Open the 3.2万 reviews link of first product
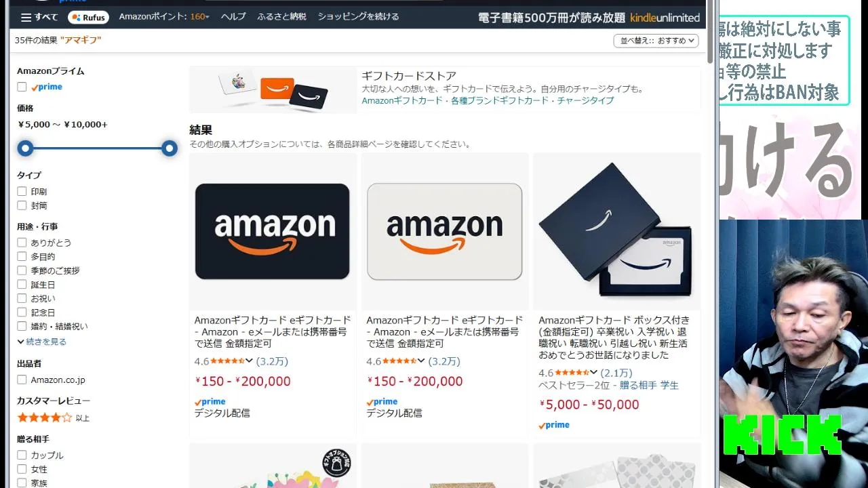The width and height of the screenshot is (868, 488). [272, 361]
